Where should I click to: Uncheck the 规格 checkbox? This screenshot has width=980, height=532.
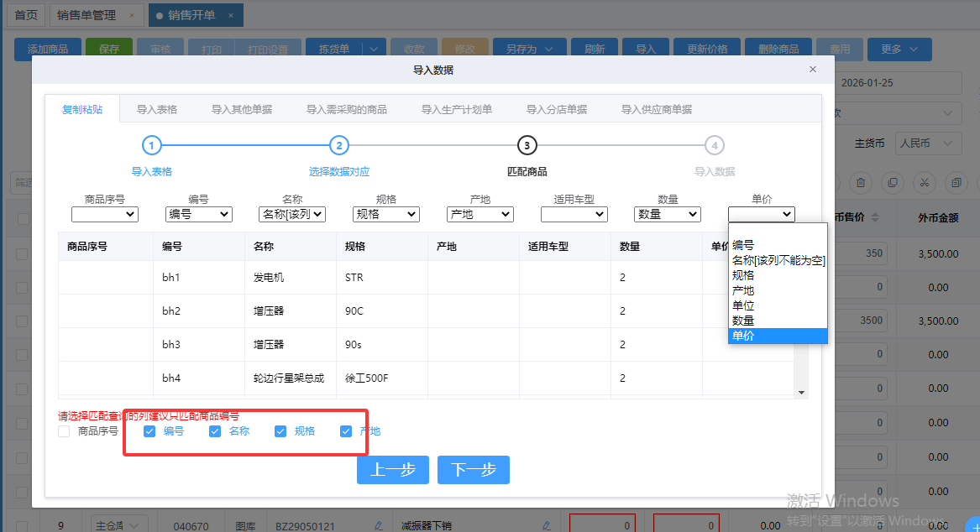click(x=280, y=430)
